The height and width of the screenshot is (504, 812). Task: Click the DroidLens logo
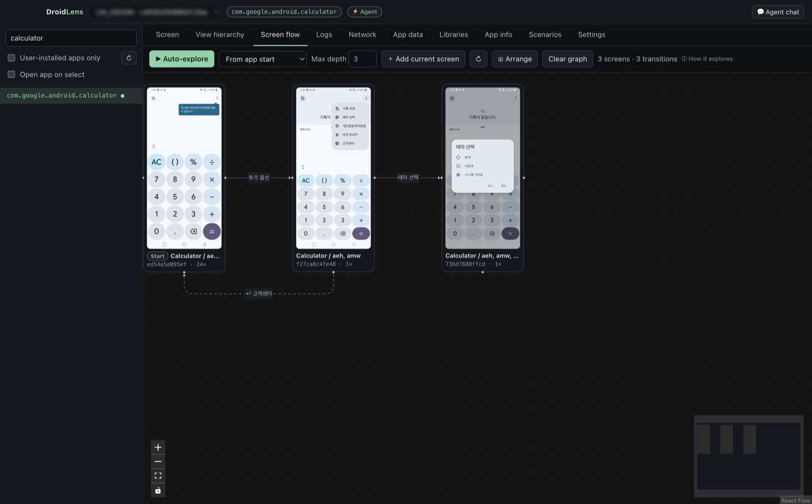(64, 12)
